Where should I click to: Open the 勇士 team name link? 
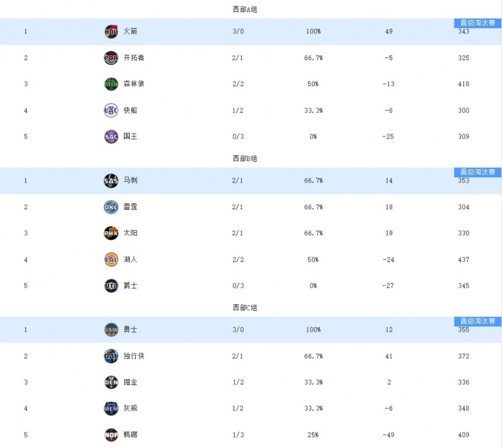pyautogui.click(x=131, y=330)
